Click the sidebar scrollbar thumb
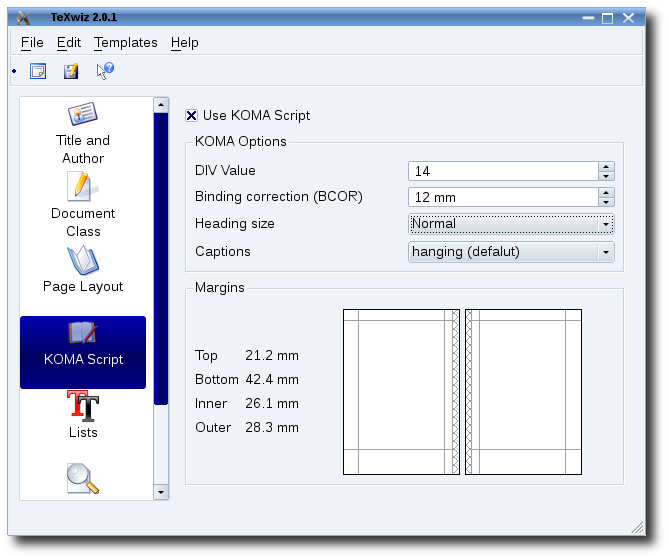The height and width of the screenshot is (559, 669). [x=161, y=259]
